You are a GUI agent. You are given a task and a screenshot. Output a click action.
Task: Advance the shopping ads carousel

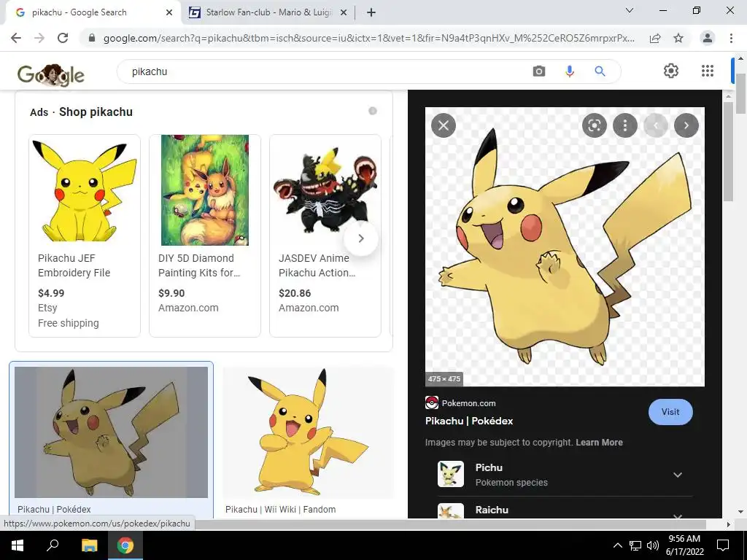click(x=360, y=238)
